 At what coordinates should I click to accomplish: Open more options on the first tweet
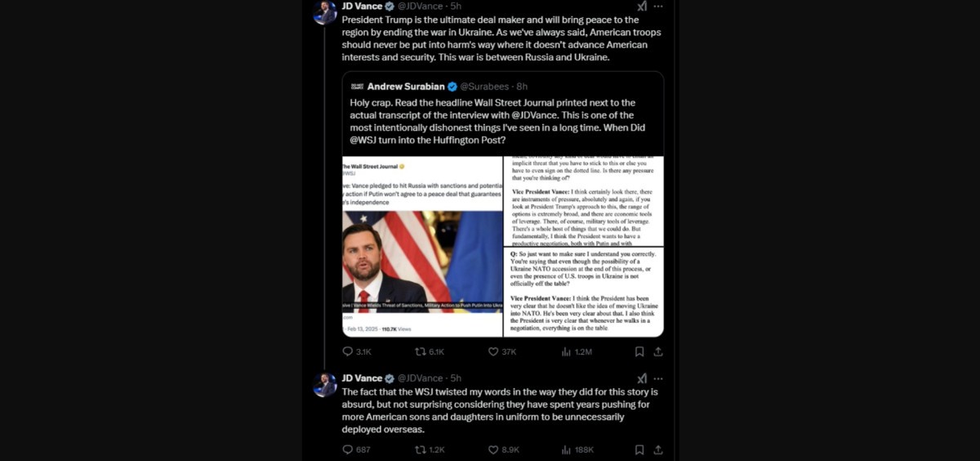(x=658, y=6)
